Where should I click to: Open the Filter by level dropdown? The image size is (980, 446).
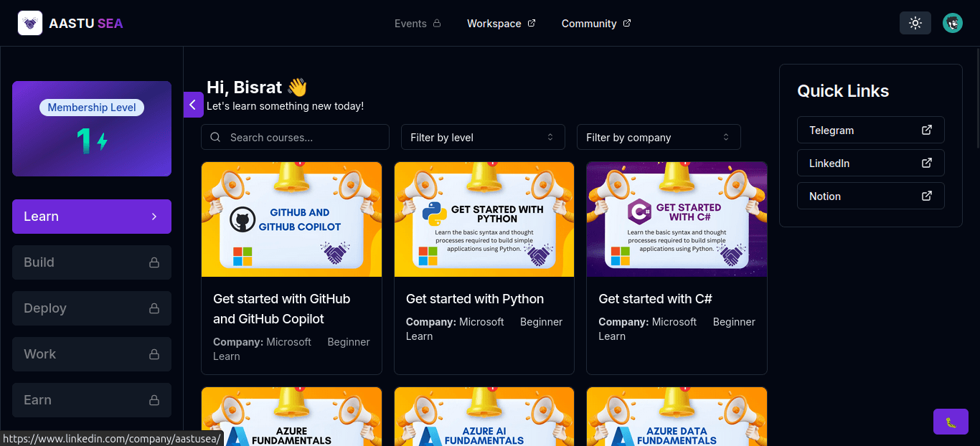483,137
